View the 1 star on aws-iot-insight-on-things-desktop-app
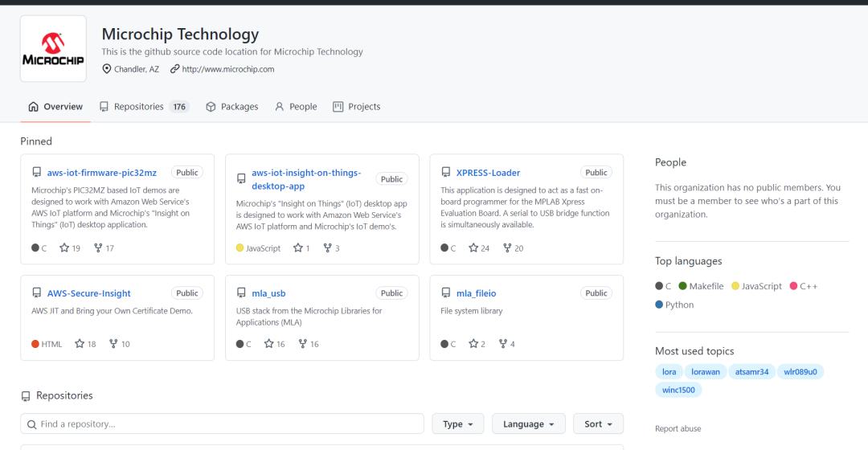This screenshot has height=450, width=868. (301, 248)
